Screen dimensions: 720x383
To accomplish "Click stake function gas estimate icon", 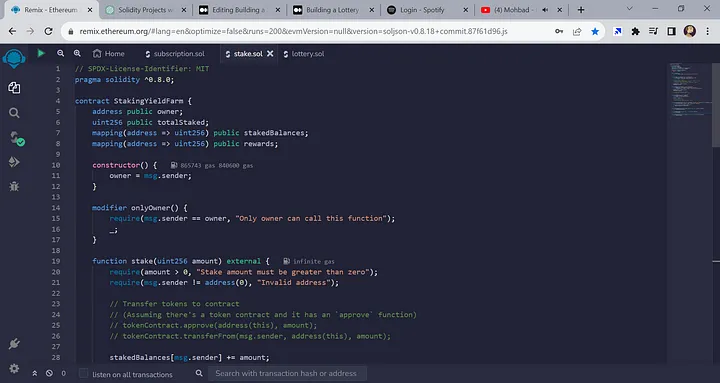I will [286, 261].
